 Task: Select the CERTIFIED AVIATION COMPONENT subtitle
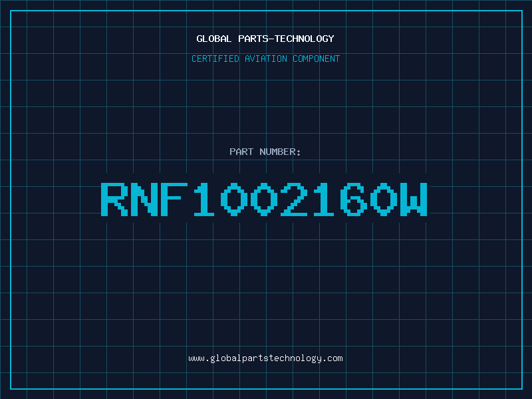[x=265, y=59]
